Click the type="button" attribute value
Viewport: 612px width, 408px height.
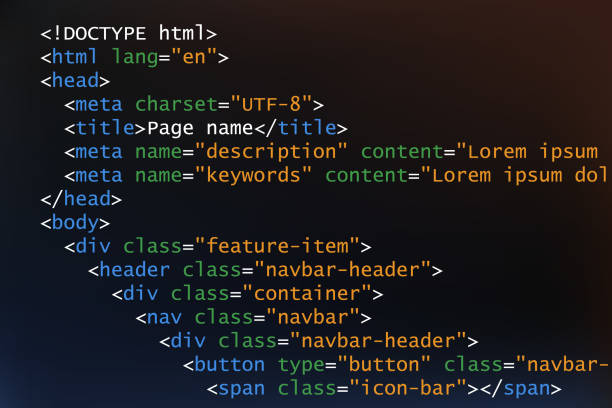coord(384,365)
